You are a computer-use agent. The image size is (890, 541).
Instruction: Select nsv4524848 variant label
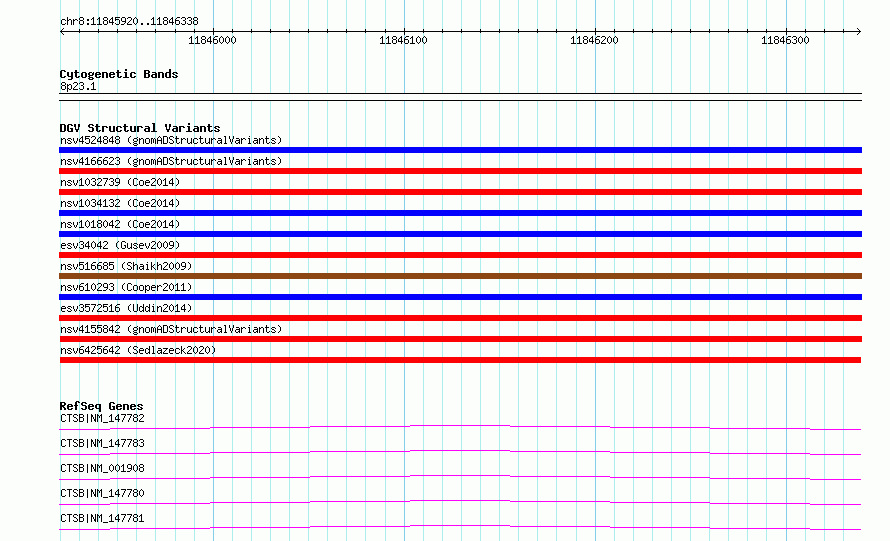pos(171,140)
